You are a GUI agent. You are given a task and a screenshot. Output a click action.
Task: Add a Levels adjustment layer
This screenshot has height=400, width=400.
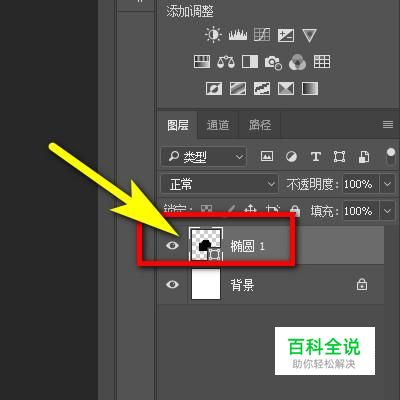(238, 35)
